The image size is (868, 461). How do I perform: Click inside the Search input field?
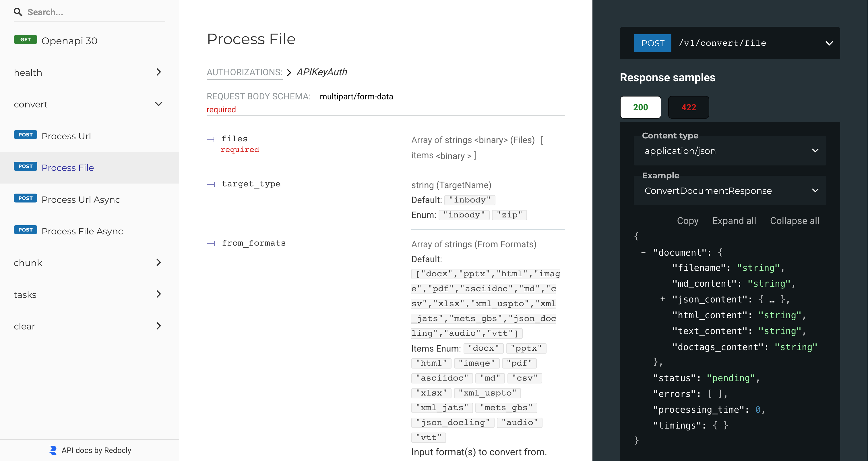pyautogui.click(x=84, y=12)
